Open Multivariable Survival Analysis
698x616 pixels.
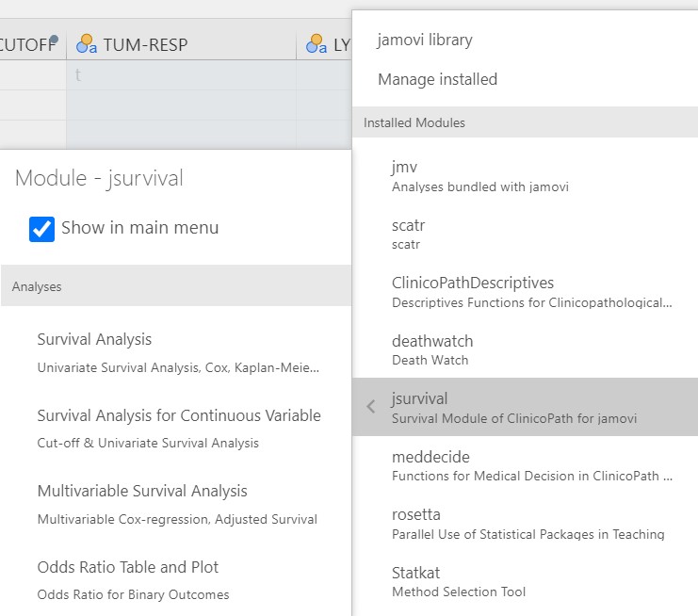(x=176, y=504)
